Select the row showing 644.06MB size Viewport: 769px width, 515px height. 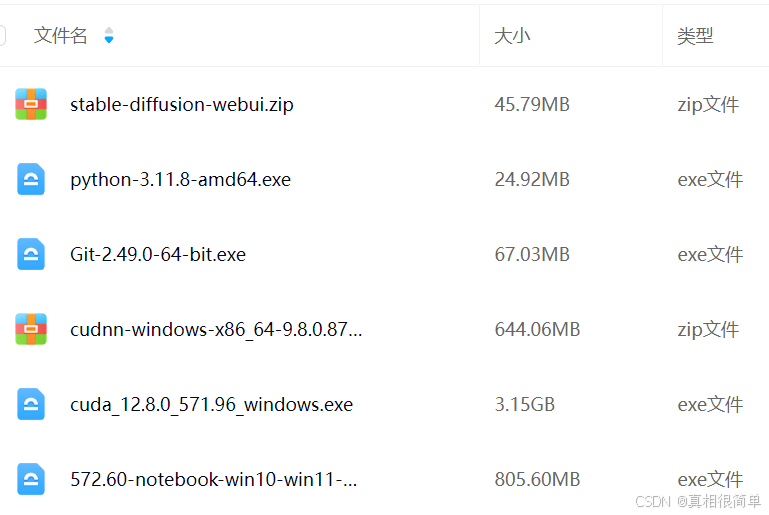[384, 329]
